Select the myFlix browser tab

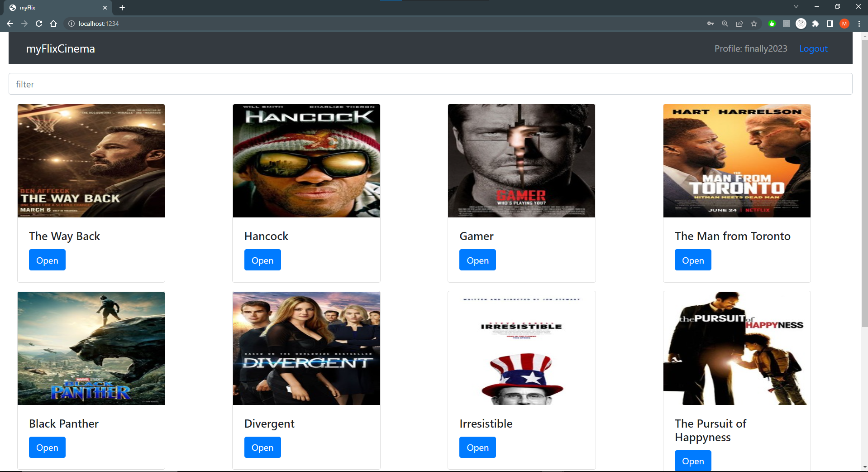click(x=58, y=8)
